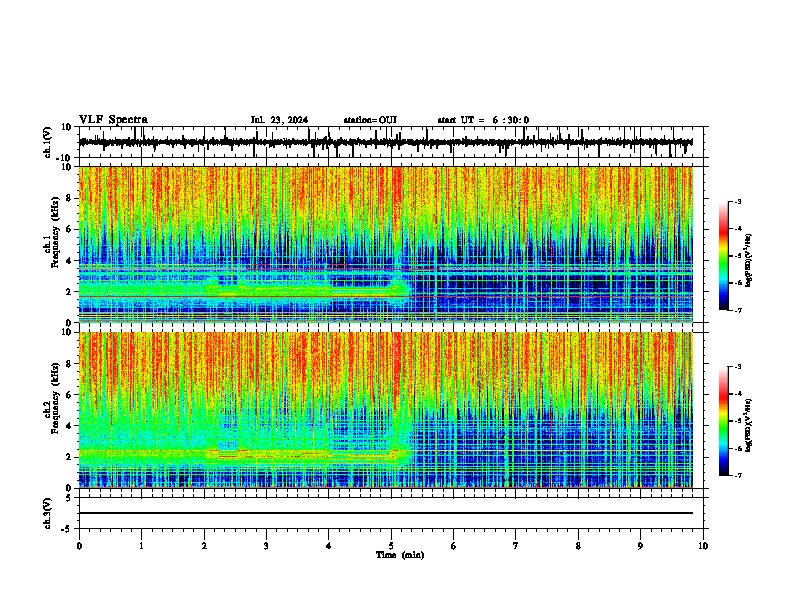Click the "5" minute tick on time axis
Image resolution: width=792 pixels, height=612 pixels.
[391, 546]
